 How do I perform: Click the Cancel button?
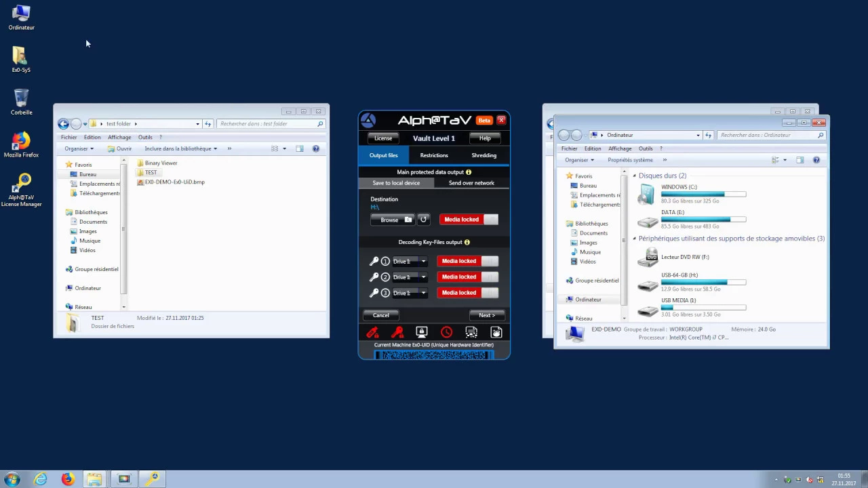pyautogui.click(x=381, y=315)
